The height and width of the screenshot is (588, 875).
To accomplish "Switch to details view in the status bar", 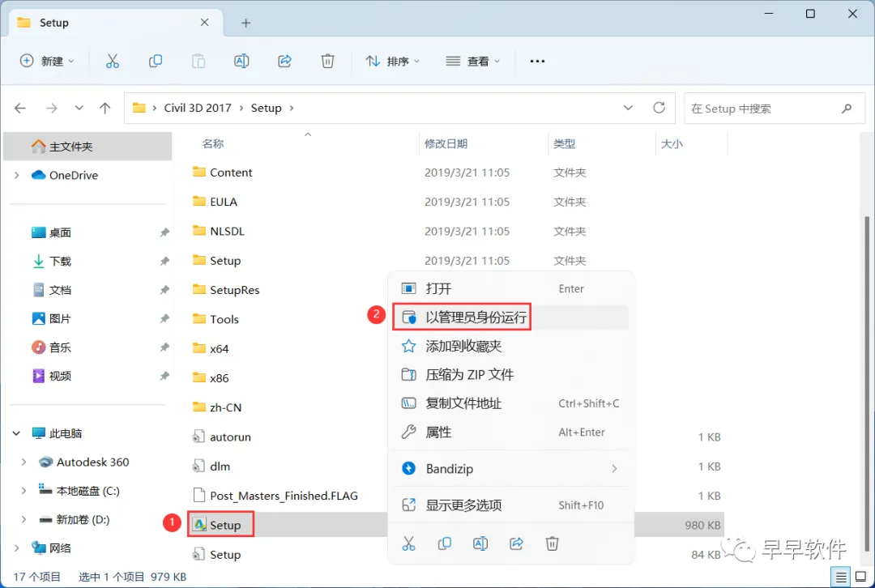I will [x=841, y=577].
